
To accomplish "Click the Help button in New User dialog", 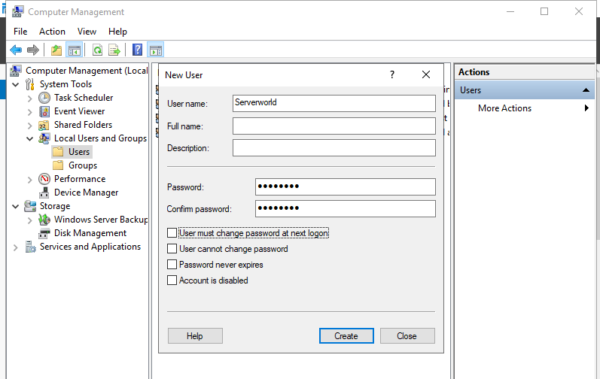I will click(195, 336).
